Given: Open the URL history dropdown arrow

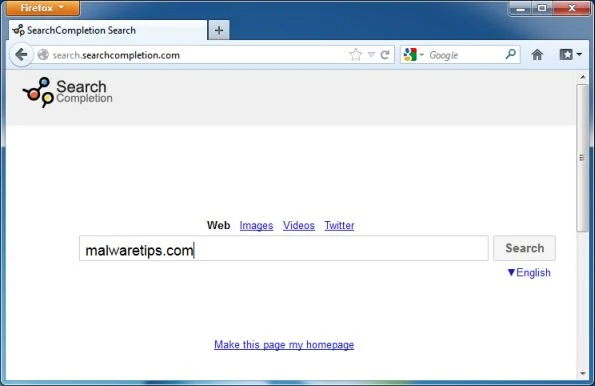Looking at the screenshot, I should (x=371, y=55).
